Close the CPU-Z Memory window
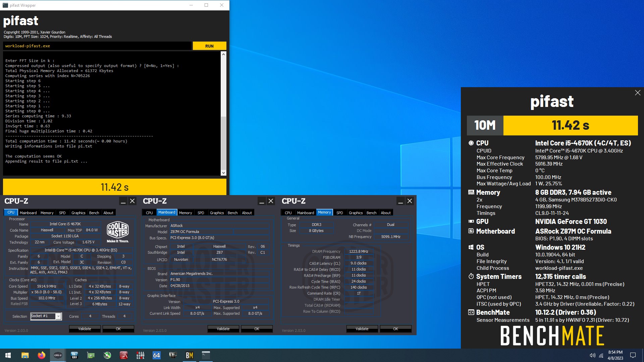644x362 pixels. coord(410,201)
